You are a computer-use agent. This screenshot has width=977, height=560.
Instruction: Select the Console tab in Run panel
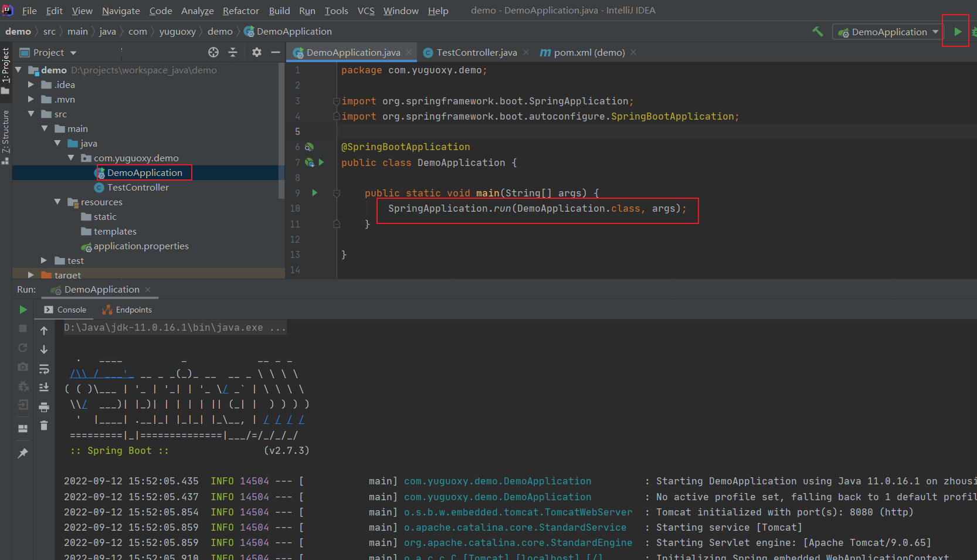coord(66,310)
